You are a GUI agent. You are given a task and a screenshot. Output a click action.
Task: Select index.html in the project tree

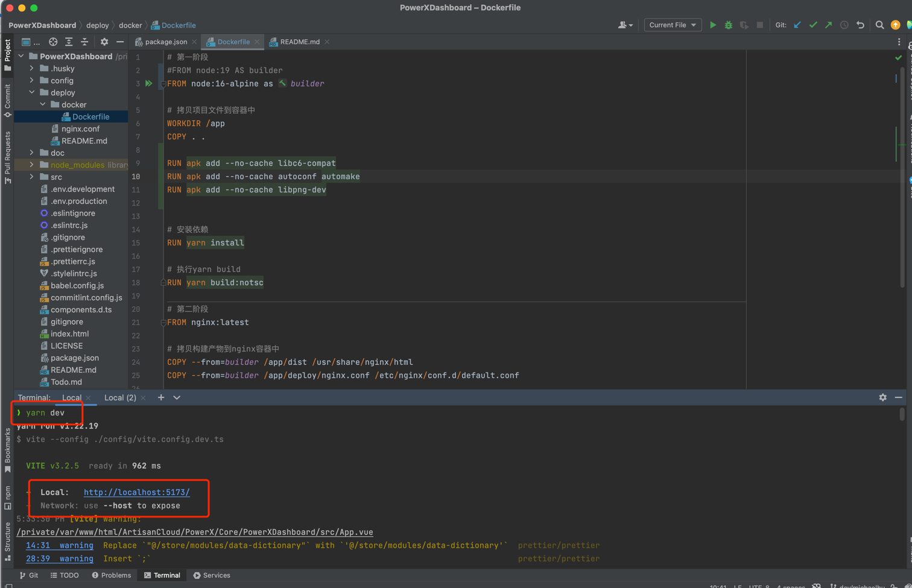[69, 334]
